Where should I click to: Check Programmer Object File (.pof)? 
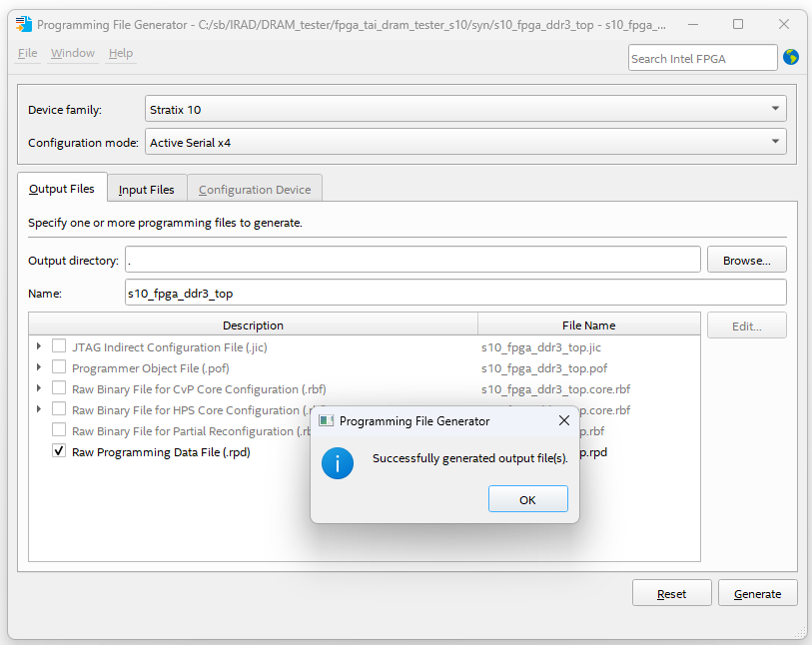coord(59,368)
